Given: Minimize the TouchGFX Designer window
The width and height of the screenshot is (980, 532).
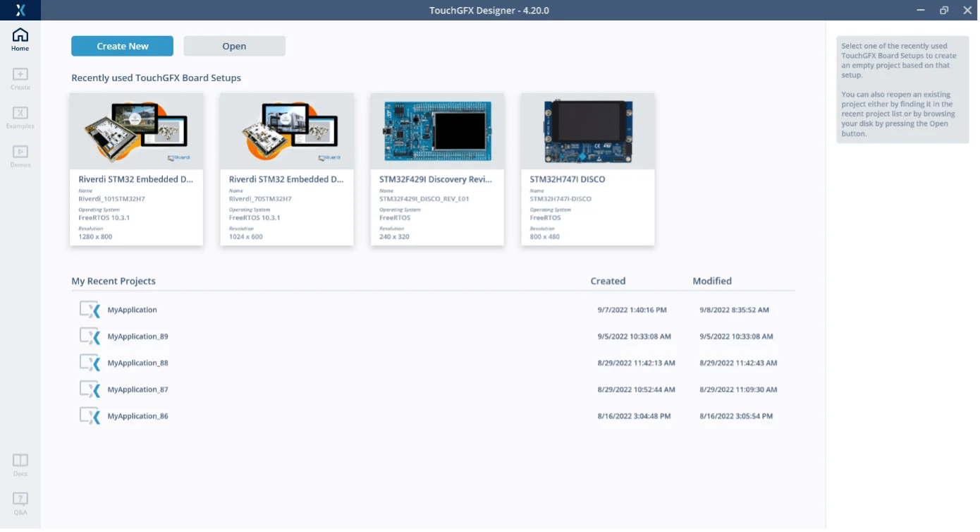Looking at the screenshot, I should click(921, 10).
